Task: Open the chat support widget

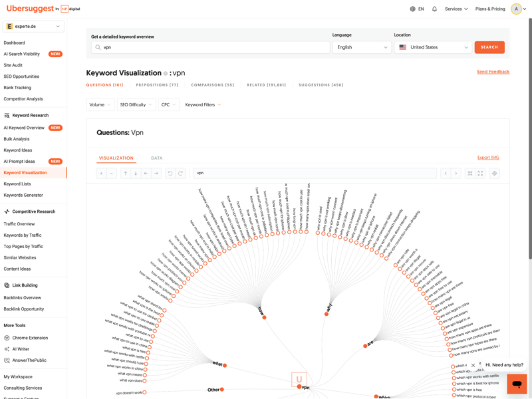Action: 517,384
